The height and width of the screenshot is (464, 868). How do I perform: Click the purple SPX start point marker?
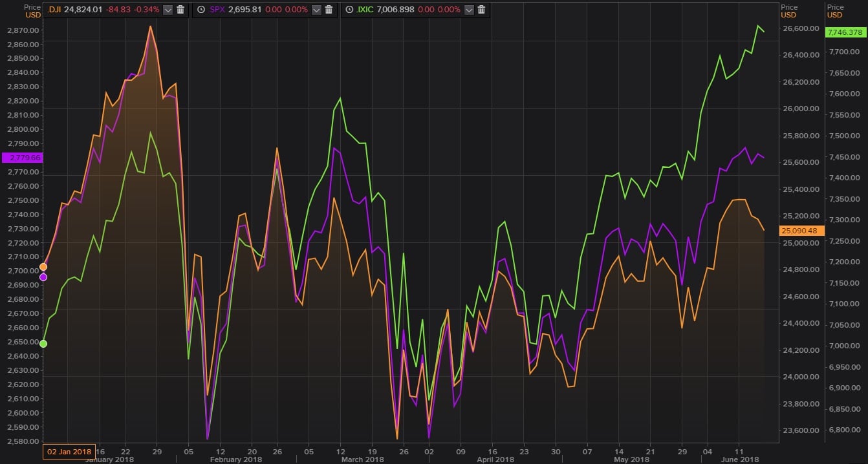coord(43,277)
